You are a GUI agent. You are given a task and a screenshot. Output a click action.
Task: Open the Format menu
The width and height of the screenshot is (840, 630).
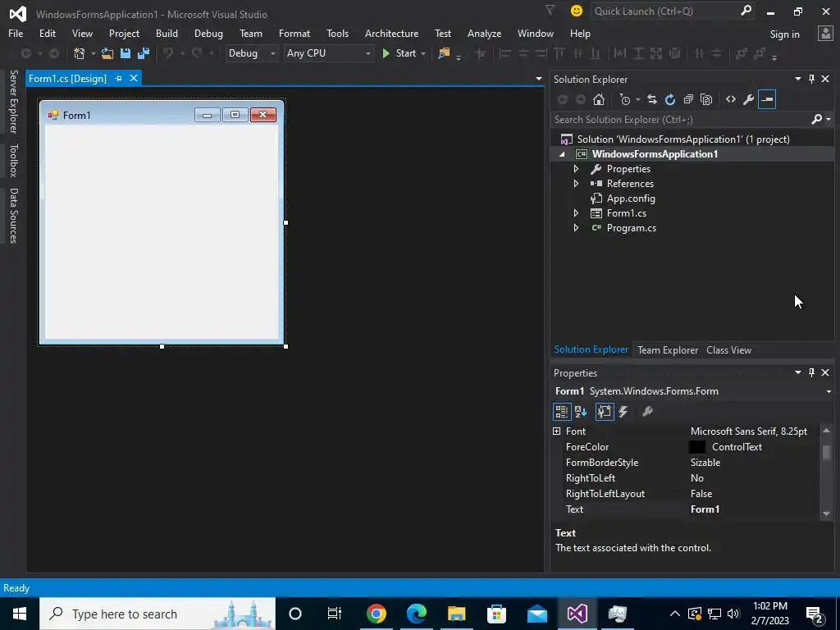coord(294,33)
